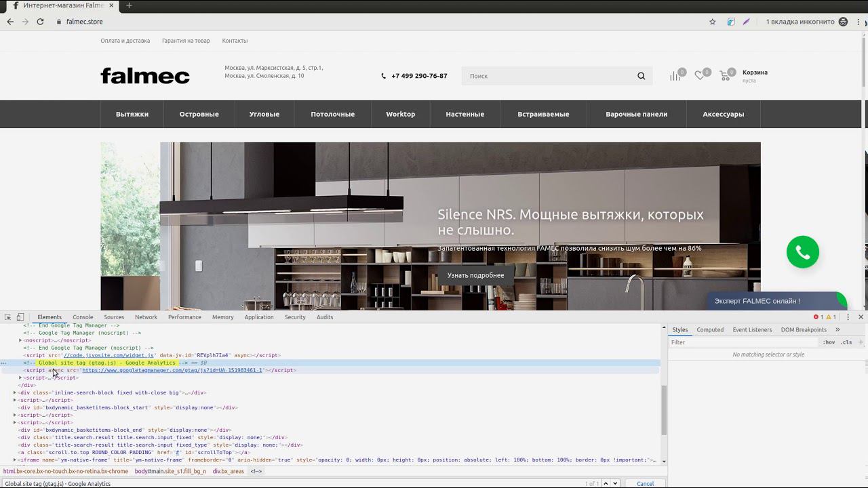Image resolution: width=868 pixels, height=488 pixels.
Task: Open the Эксперт FALMEC онлайн chat widget
Action: click(776, 301)
